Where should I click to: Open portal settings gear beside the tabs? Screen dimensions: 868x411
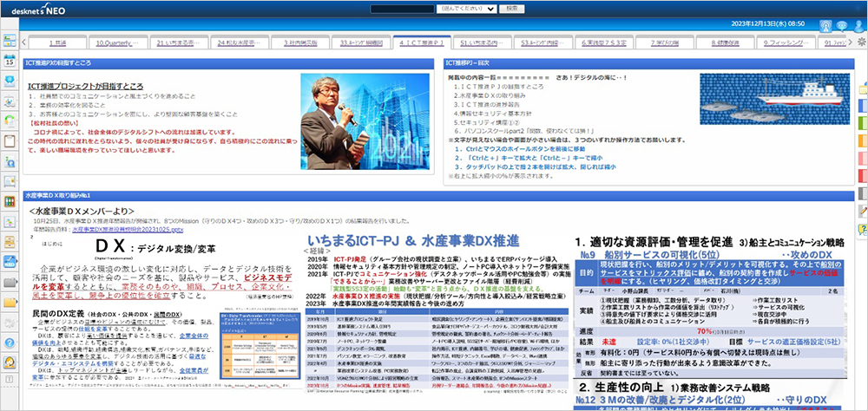click(861, 42)
